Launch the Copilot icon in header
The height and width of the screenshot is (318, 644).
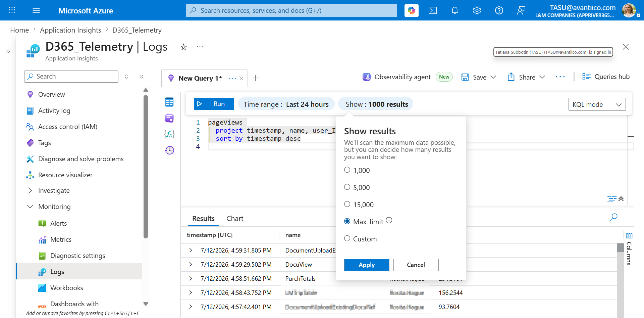[412, 10]
